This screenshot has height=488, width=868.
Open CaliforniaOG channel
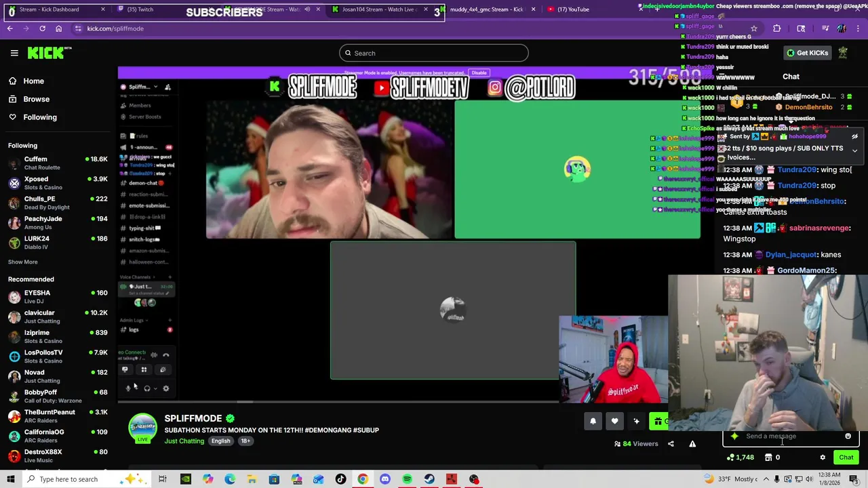click(x=58, y=436)
